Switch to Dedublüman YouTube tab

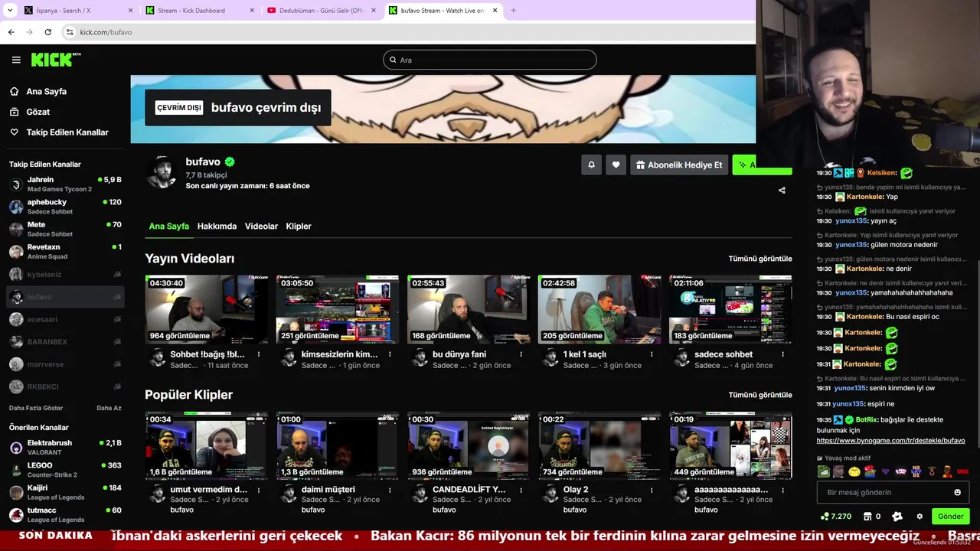click(322, 11)
